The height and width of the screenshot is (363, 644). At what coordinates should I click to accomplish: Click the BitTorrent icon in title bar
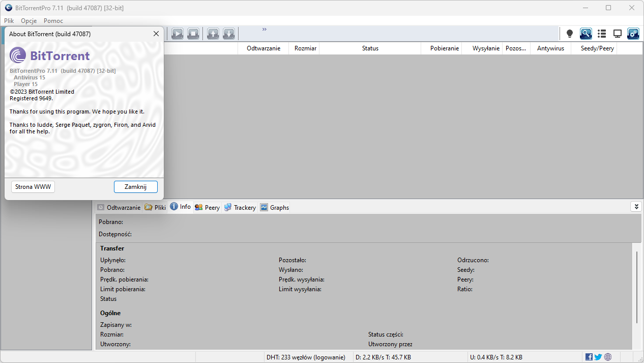(x=9, y=8)
